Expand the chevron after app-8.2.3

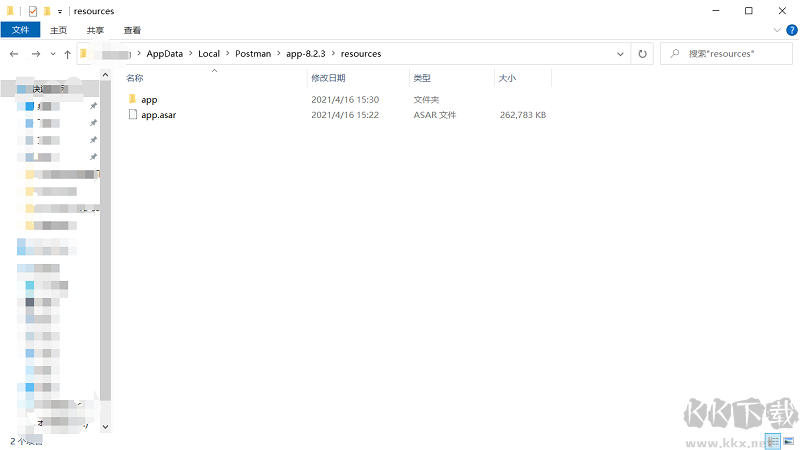(333, 54)
